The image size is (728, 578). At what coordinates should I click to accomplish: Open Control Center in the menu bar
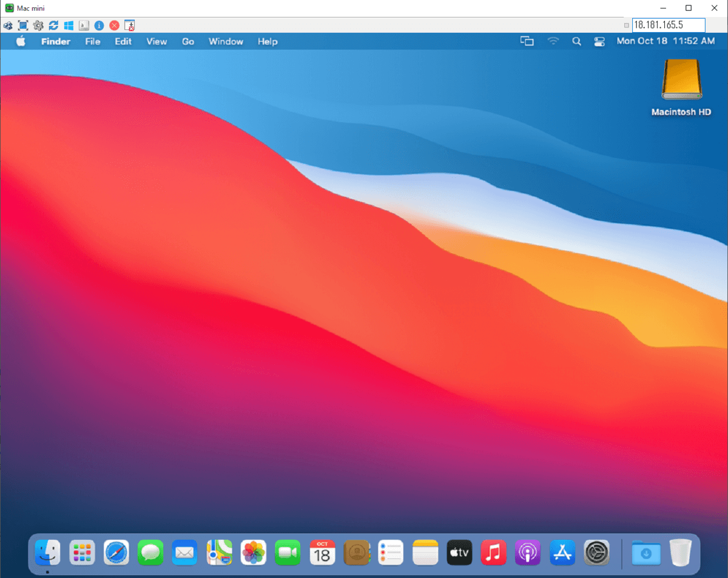tap(599, 41)
